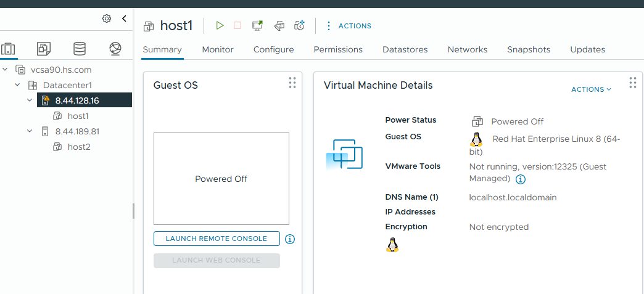
Task: Click the penguin icon under Encryption
Action: click(393, 245)
